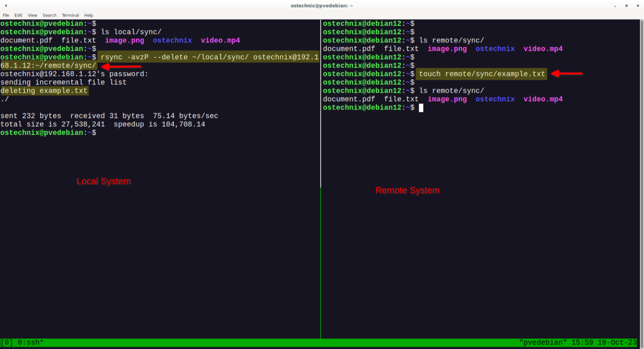The width and height of the screenshot is (644, 349).
Task: Open the File menu
Action: (6, 15)
